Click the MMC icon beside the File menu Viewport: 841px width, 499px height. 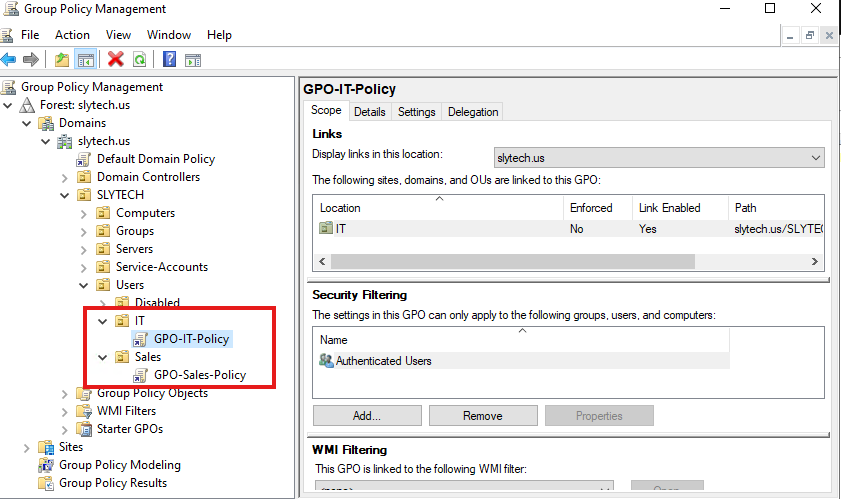[x=6, y=35]
